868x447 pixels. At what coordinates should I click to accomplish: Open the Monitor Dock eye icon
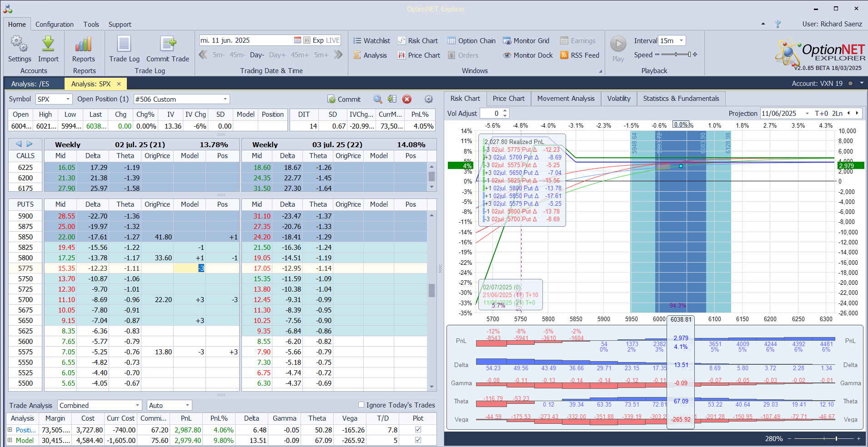[507, 55]
